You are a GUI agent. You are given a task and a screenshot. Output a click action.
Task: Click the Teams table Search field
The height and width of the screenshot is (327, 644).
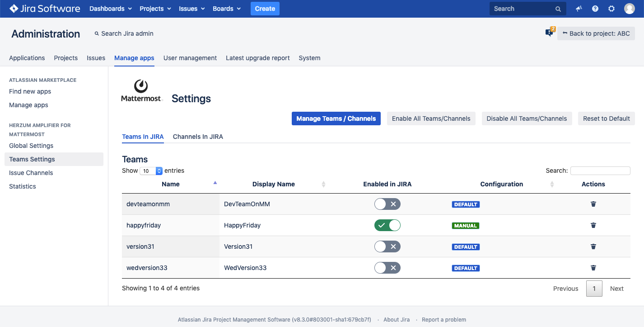tap(600, 171)
